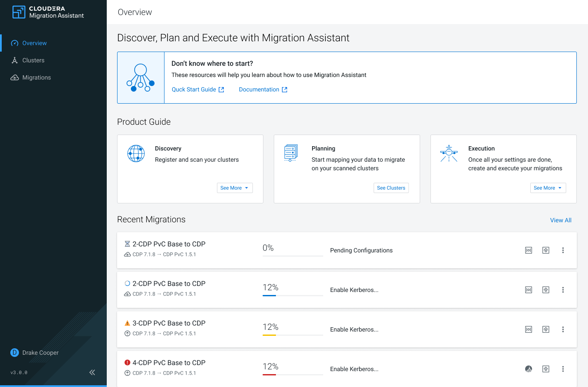The image size is (588, 387).
Task: Select Overview in the sidebar
Action: tap(34, 43)
